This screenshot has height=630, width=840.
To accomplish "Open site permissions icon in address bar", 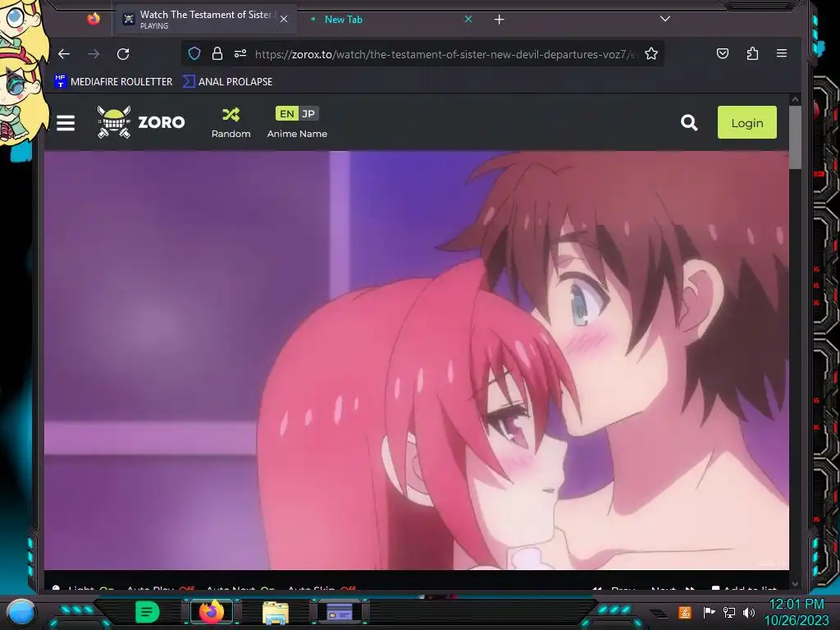I will (x=240, y=53).
